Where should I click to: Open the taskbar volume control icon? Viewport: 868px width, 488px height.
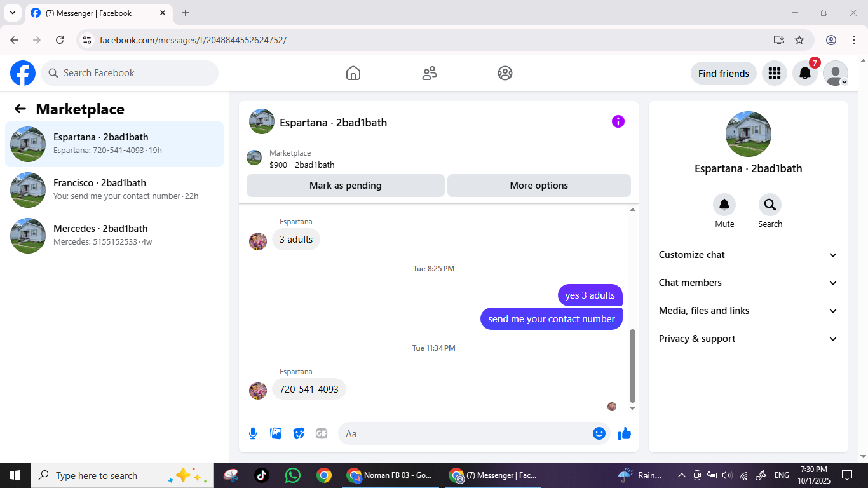tap(728, 475)
